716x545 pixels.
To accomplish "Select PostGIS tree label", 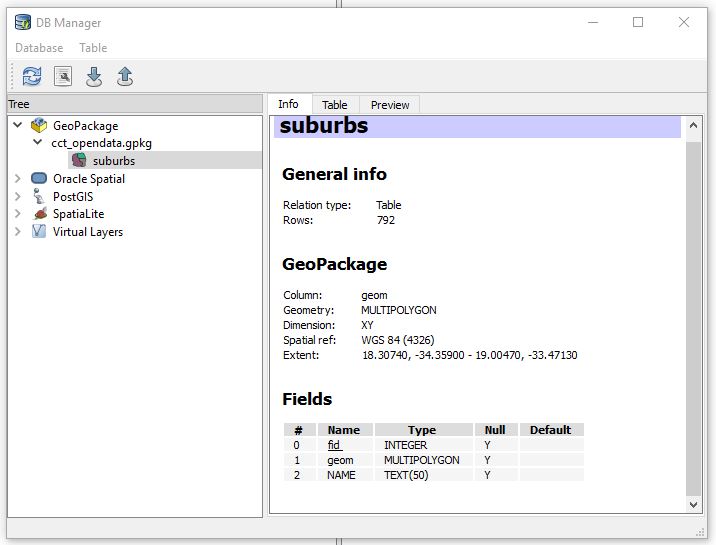I will [73, 197].
